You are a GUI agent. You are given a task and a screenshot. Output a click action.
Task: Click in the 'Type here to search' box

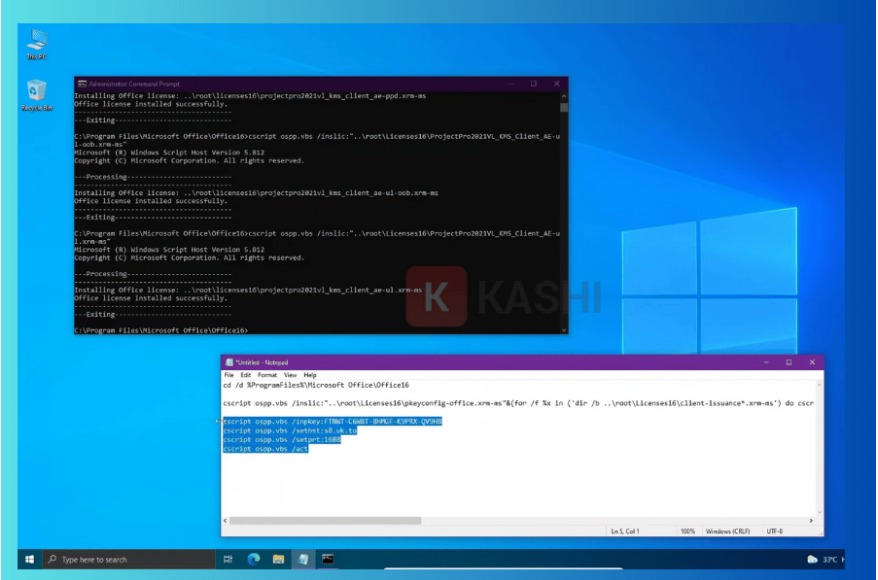click(x=135, y=559)
